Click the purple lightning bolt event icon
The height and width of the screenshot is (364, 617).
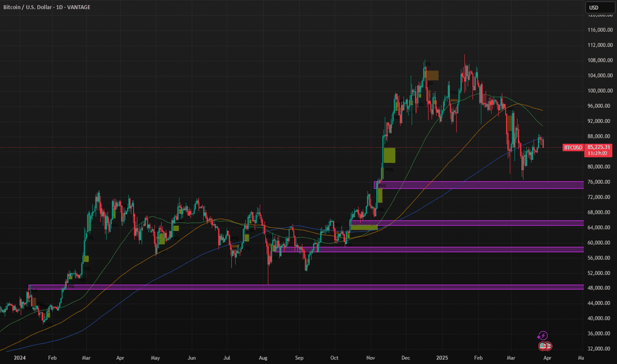(x=543, y=336)
